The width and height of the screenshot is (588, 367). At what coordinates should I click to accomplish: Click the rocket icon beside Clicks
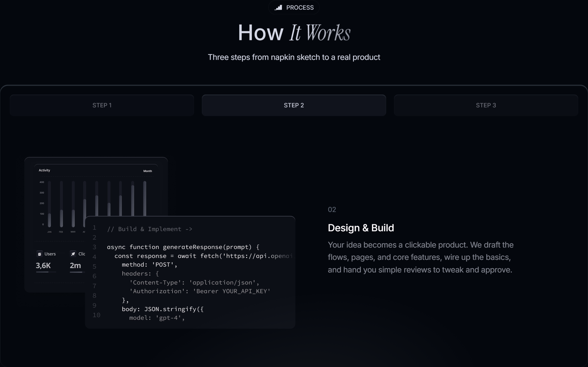[73, 254]
